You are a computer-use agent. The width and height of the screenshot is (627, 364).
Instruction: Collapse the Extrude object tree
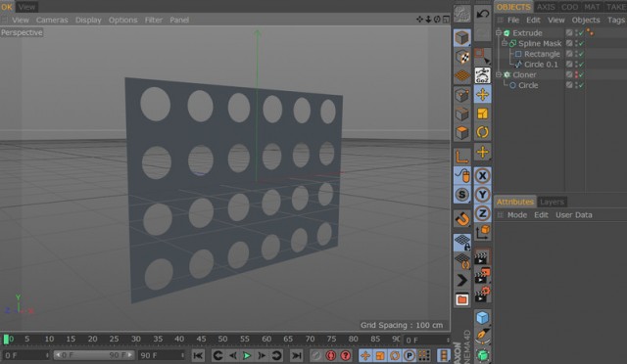(x=499, y=32)
